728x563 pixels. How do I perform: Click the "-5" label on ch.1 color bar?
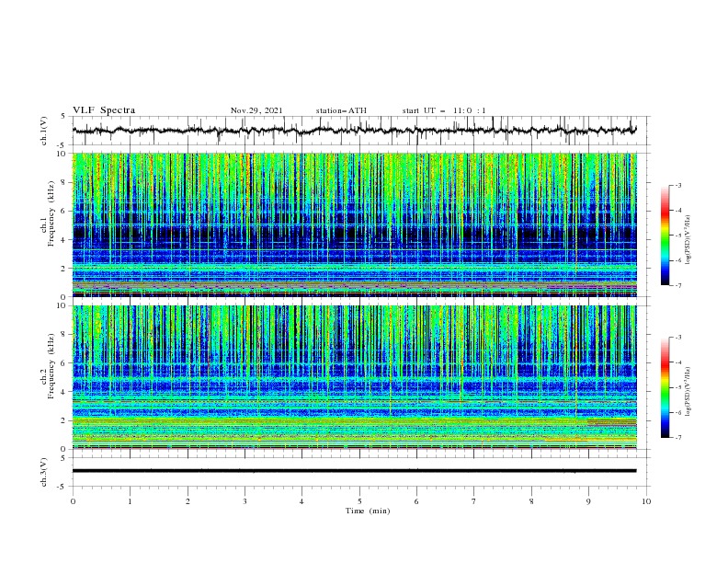coord(677,236)
